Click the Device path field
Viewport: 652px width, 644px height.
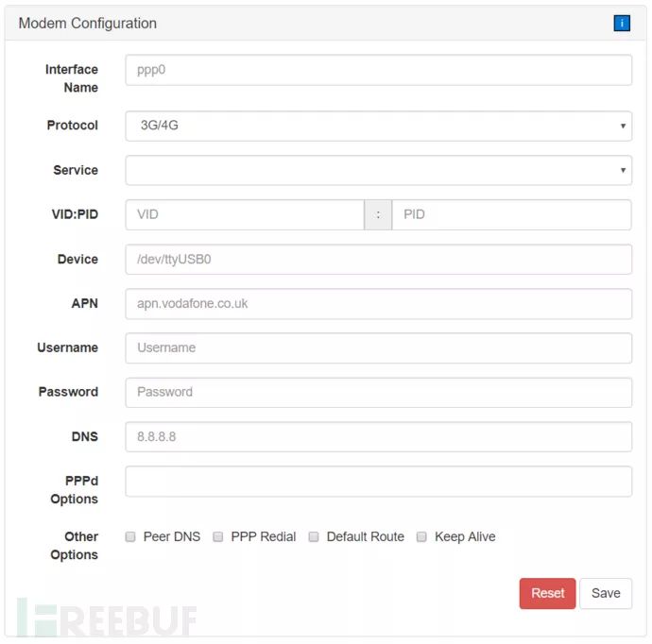378,260
